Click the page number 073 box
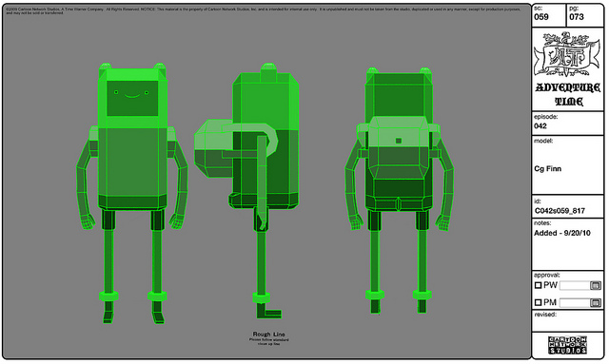This screenshot has height=364, width=609. tap(585, 15)
